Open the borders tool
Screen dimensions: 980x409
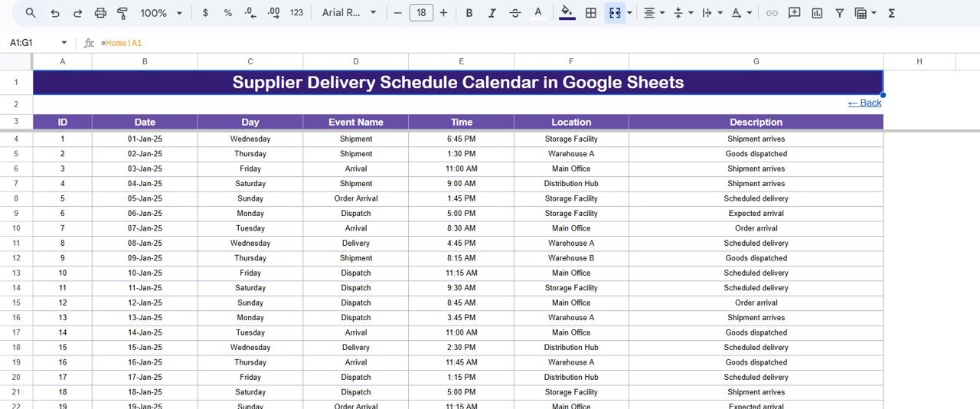coord(590,13)
